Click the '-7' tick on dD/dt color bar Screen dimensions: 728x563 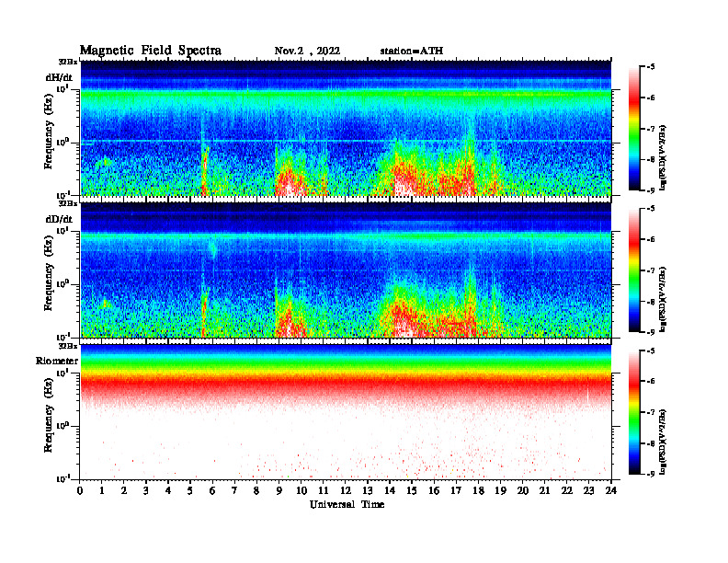(651, 270)
